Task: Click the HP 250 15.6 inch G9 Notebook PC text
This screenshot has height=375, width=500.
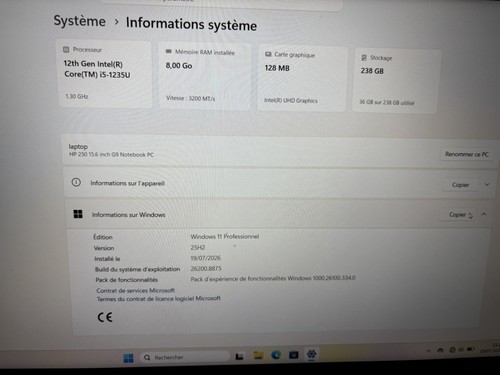Action: coord(111,154)
